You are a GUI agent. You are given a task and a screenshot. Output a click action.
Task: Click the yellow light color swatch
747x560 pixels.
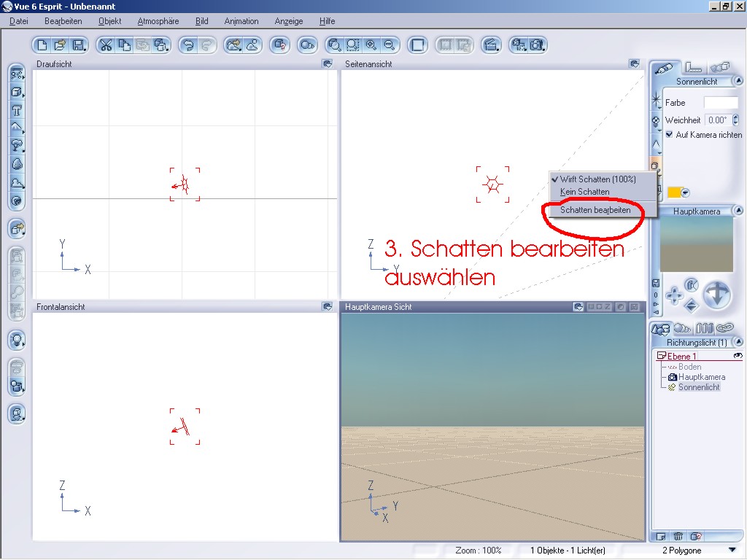pyautogui.click(x=674, y=192)
